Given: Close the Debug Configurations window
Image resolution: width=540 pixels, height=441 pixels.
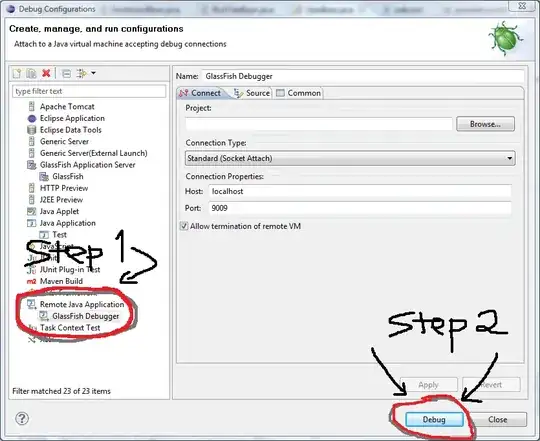Looking at the screenshot, I should pos(522,6).
